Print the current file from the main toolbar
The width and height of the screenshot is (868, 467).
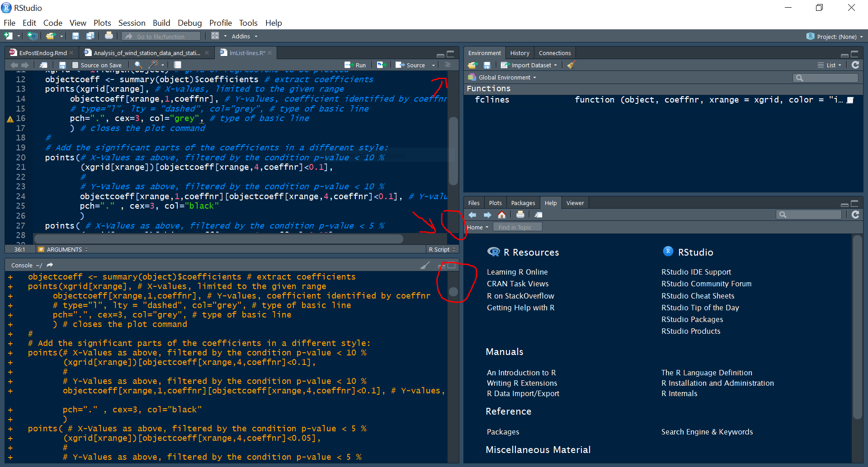109,36
